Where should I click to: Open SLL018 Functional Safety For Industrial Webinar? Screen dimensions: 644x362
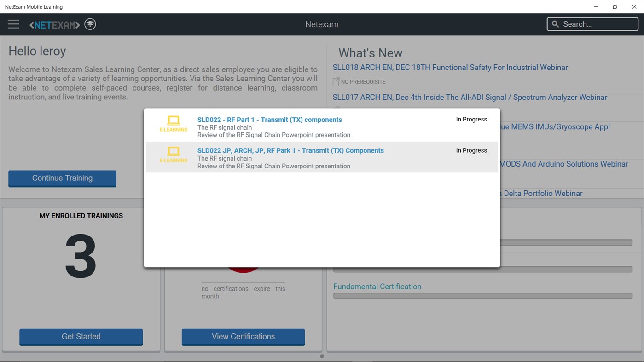point(450,68)
